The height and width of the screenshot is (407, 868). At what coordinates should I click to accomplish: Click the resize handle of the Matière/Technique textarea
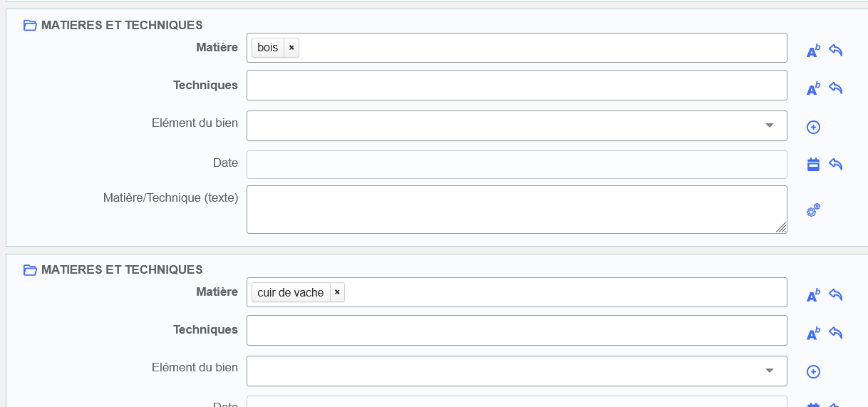[x=781, y=228]
